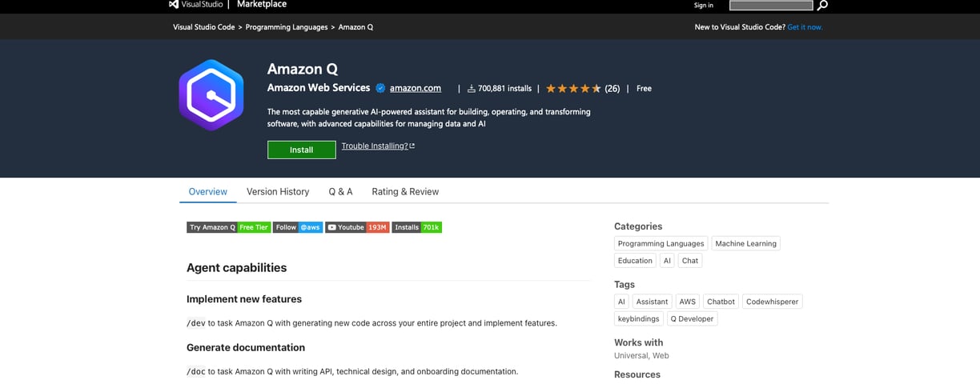The image size is (980, 384).
Task: Go to Visual Studio Code breadcrumb
Action: click(203, 27)
